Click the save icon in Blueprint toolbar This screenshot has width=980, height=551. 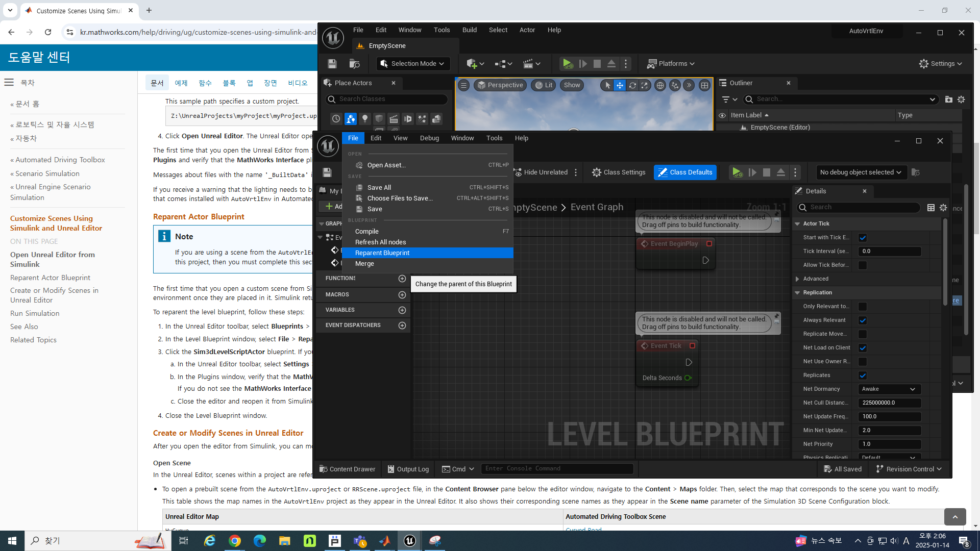point(327,172)
